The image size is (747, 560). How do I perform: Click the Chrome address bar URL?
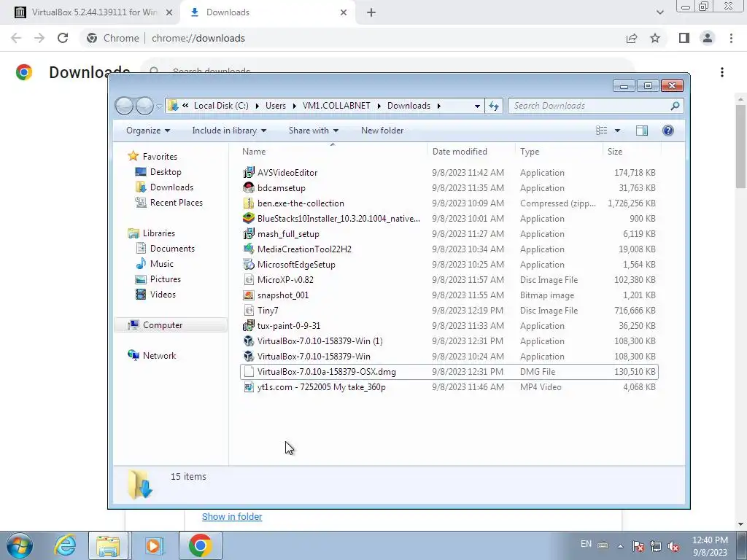pos(198,38)
